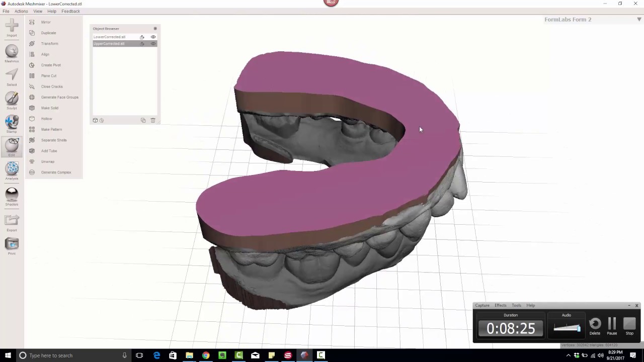This screenshot has width=644, height=362.
Task: Click the Make Pattern icon
Action: [32, 129]
